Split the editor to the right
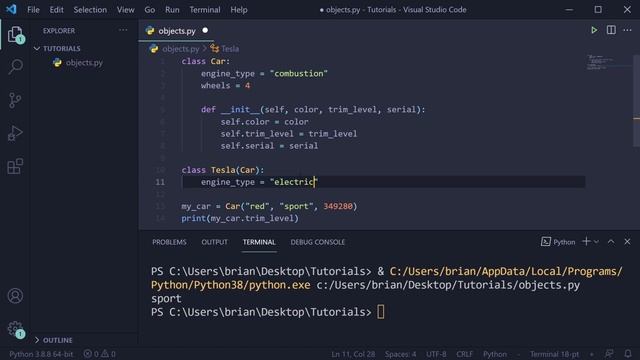This screenshot has width=640, height=360. point(611,30)
